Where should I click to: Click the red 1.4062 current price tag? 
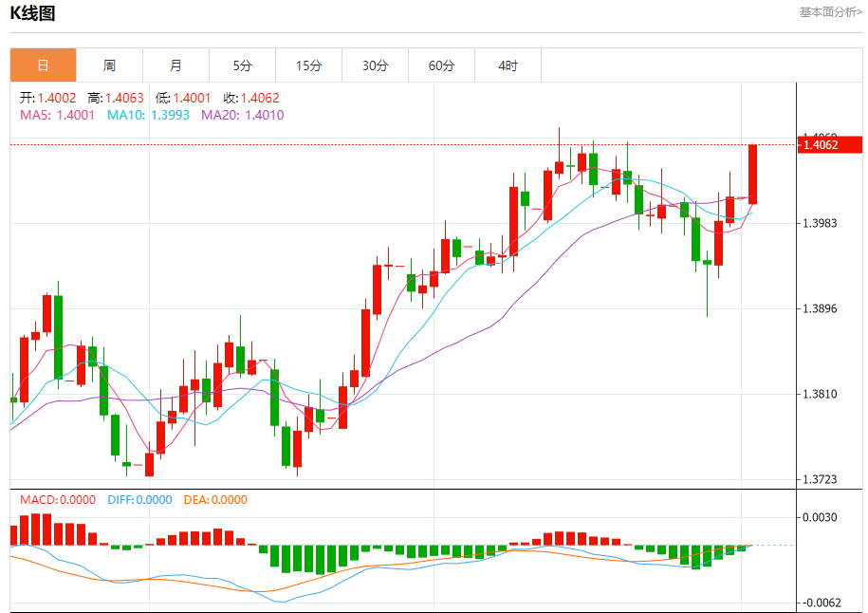[x=830, y=144]
